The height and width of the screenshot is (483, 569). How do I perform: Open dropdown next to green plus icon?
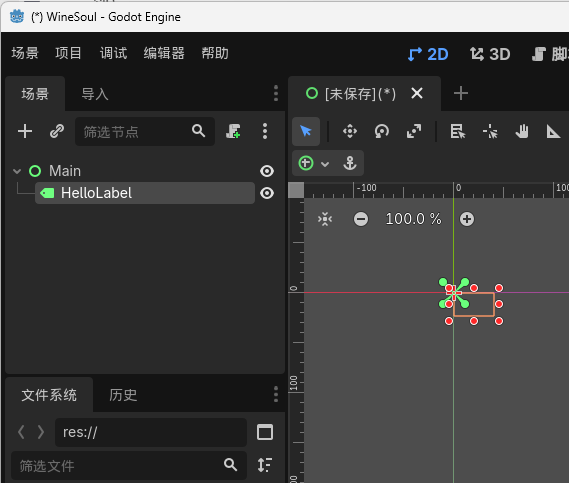(x=325, y=164)
